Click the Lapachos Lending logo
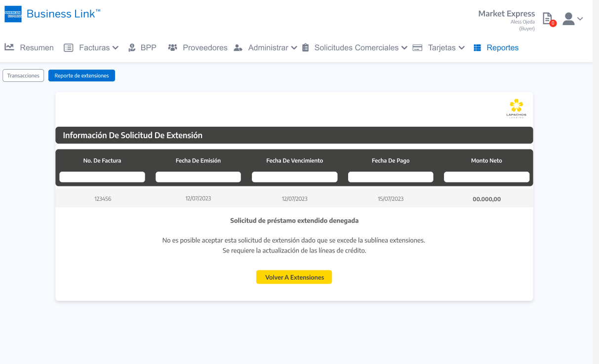599x364 pixels. [x=516, y=108]
